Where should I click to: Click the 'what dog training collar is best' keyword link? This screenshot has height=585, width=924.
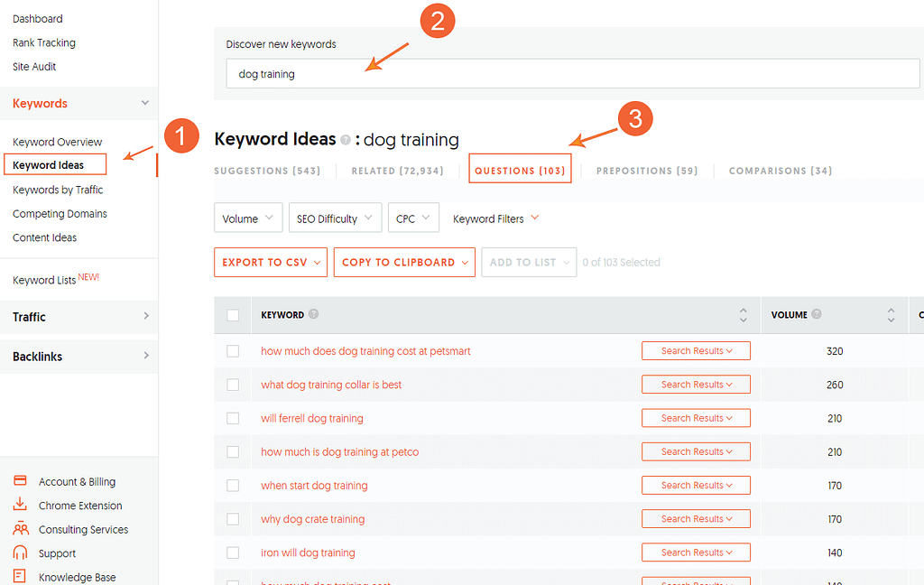331,385
